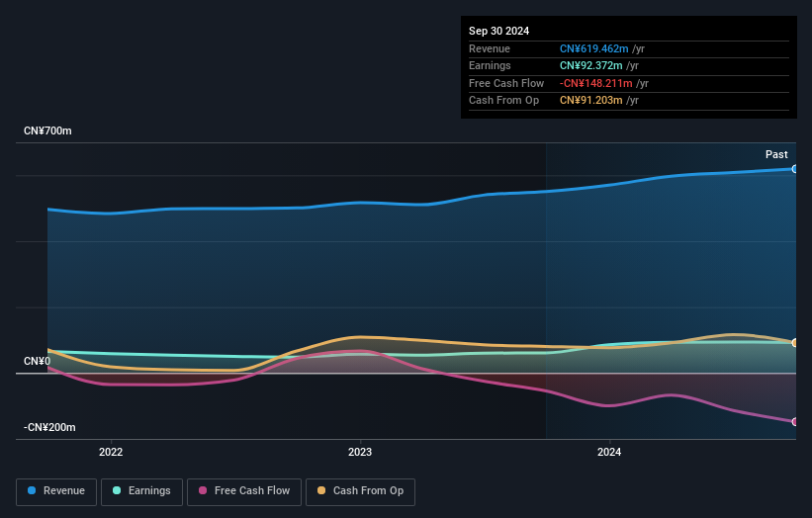This screenshot has height=518, width=812.
Task: Click the Cash From Op value CN¥91.203m
Action: (590, 101)
